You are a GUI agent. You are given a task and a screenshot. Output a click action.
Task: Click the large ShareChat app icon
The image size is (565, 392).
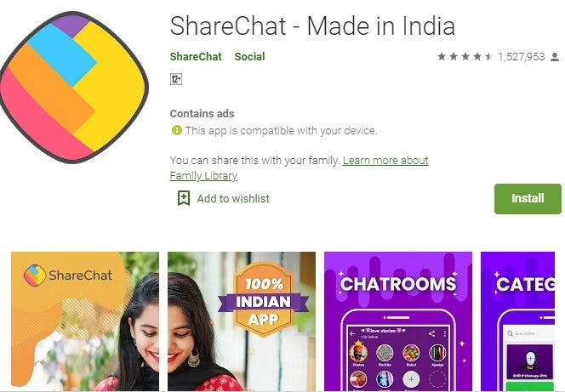pos(74,87)
